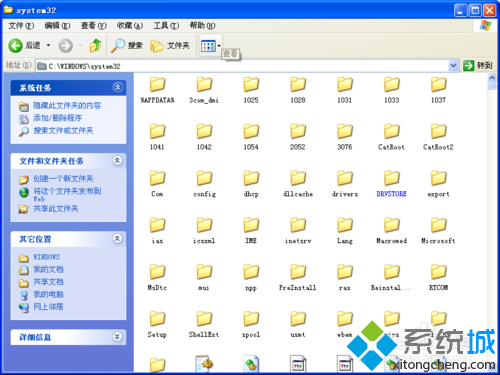Open the 查看(V) menu

93,26
